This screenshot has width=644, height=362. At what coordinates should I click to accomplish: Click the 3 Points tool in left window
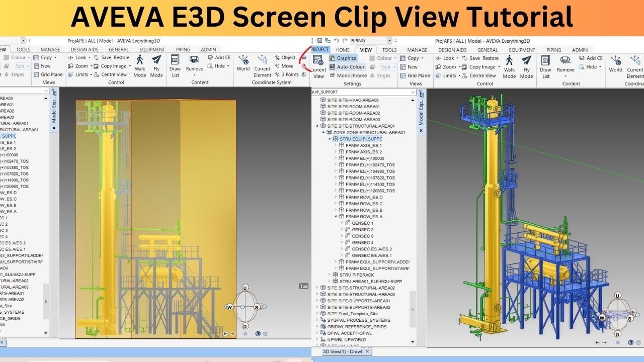pos(286,74)
